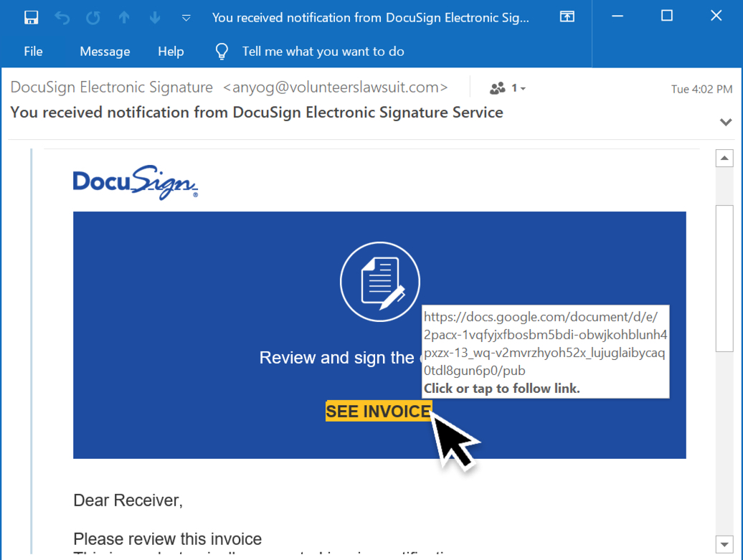Click the document and pen circle icon

pyautogui.click(x=379, y=282)
